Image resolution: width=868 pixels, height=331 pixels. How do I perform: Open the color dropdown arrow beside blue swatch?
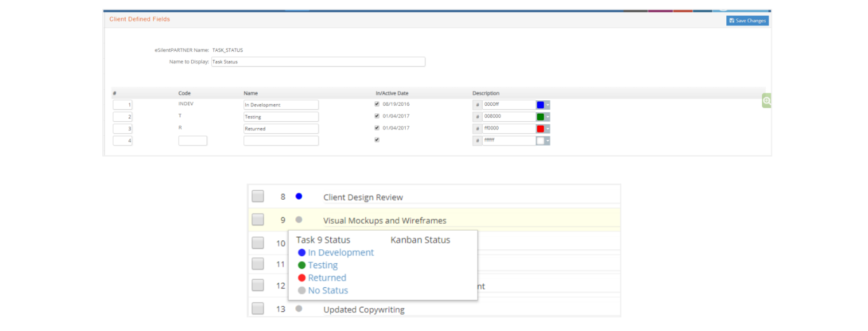click(x=547, y=105)
